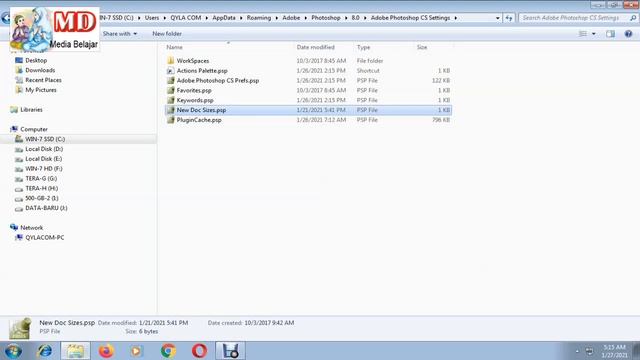Click the 1/26/2021 7:12 AM date cell
Screen dimensions: 640x360
(x=321, y=120)
